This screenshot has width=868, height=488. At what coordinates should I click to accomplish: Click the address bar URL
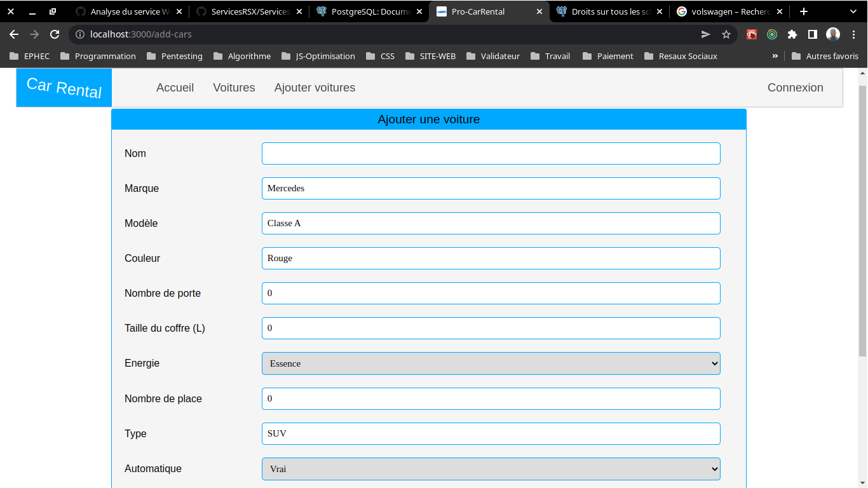(x=141, y=34)
